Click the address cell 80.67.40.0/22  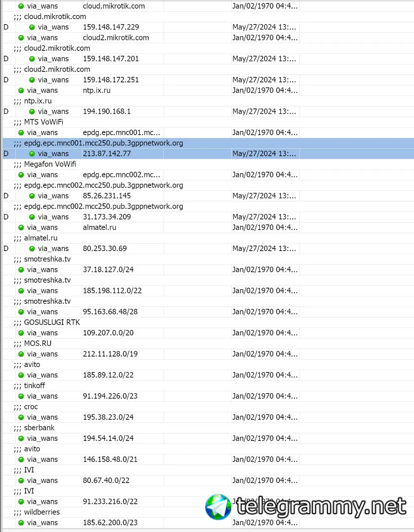click(x=106, y=480)
